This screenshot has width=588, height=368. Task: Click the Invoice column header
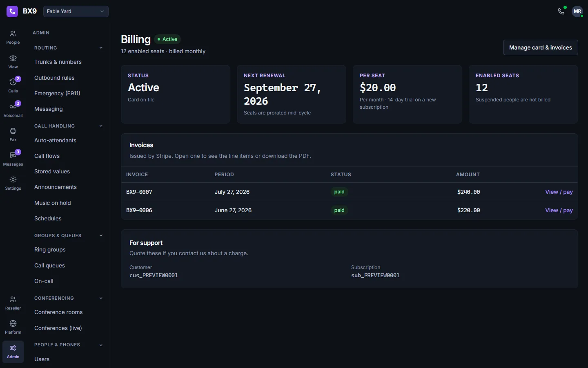(x=137, y=175)
